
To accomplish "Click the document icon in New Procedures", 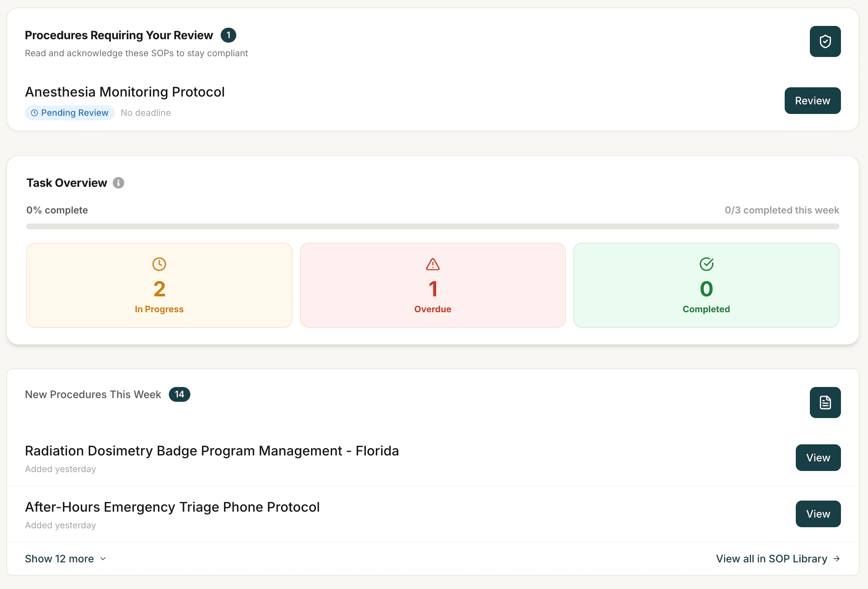I will point(825,403).
